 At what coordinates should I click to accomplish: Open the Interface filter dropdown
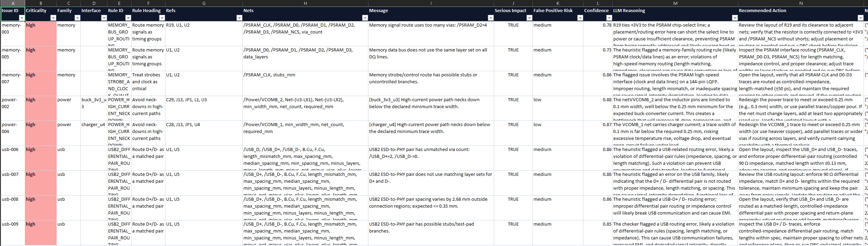tap(104, 18)
